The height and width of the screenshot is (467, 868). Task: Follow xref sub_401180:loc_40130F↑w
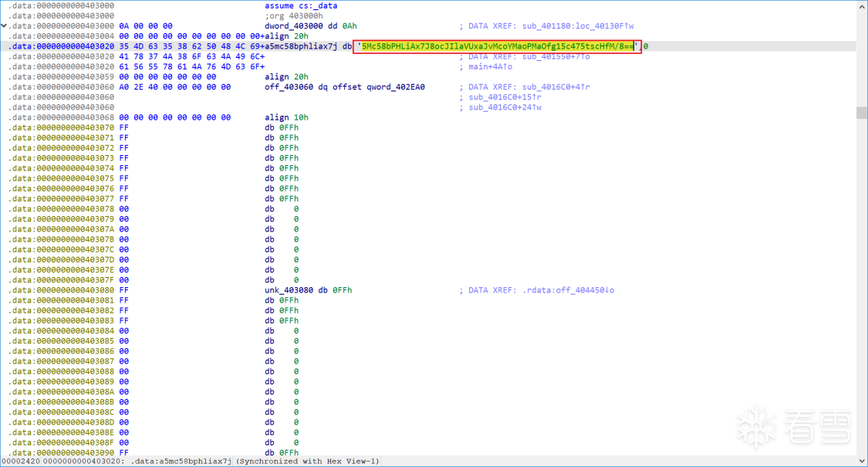point(577,26)
